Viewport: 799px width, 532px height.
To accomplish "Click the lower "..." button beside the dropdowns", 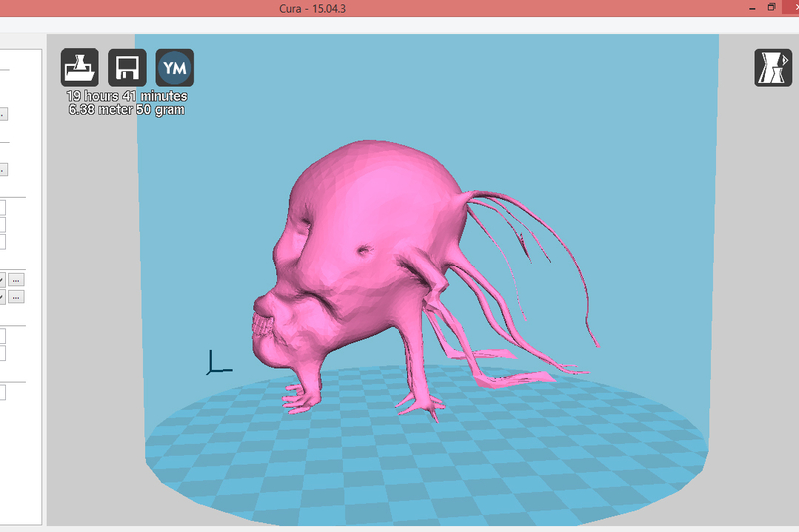I will point(17,297).
